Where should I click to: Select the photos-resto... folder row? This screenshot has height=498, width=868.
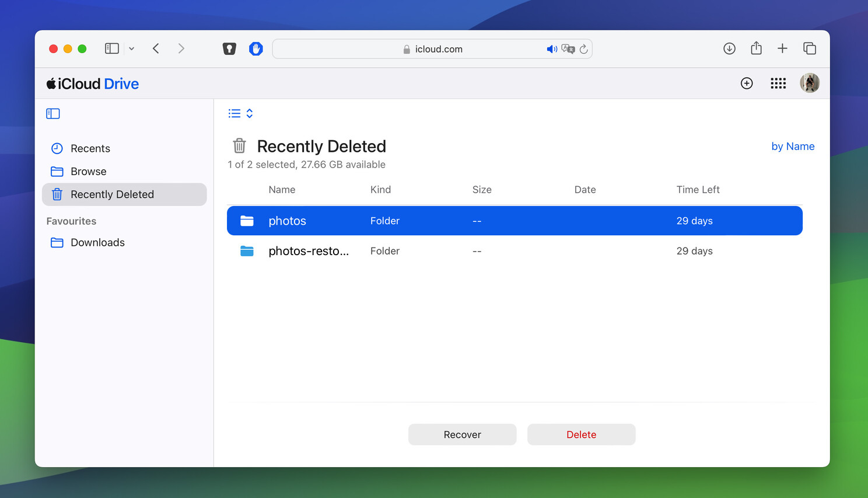[514, 251]
